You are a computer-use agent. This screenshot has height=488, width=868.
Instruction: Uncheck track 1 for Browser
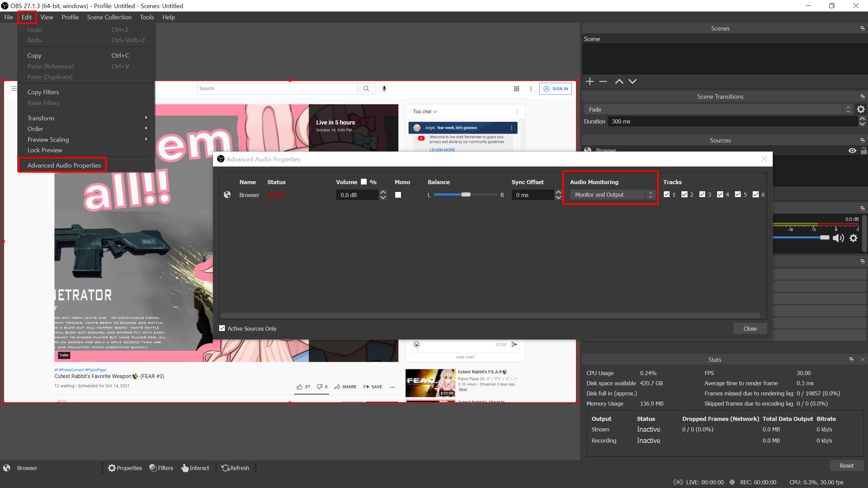tap(667, 194)
